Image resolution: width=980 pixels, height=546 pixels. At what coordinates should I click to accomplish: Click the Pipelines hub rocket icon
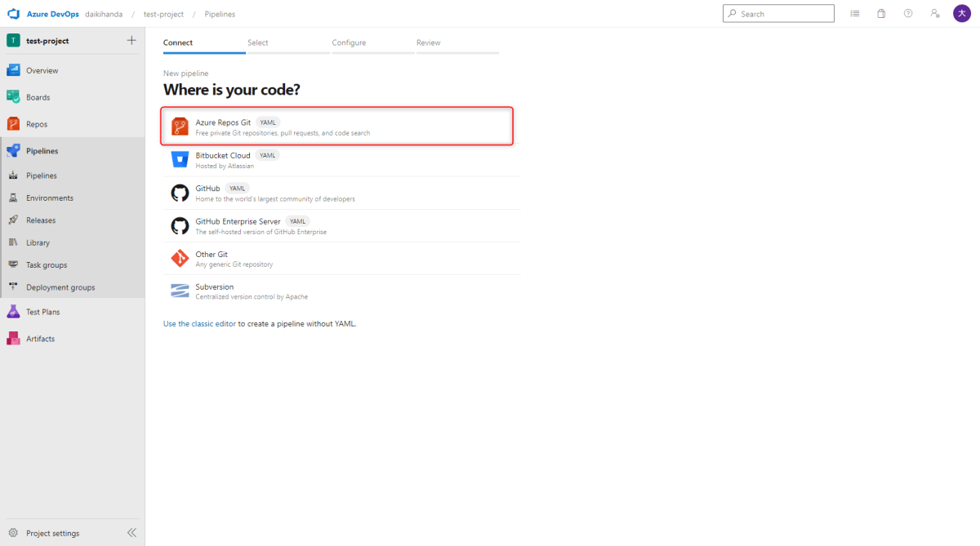click(13, 151)
